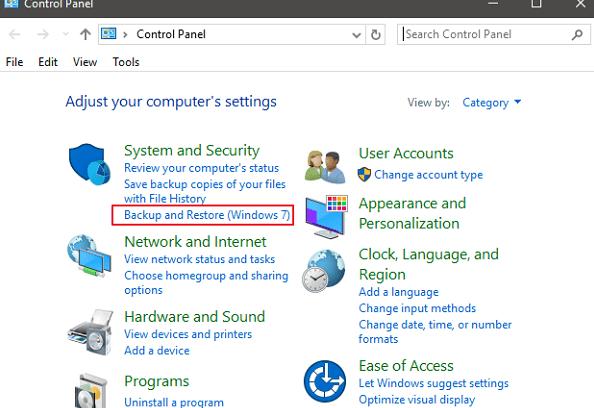Click the Programs disc icon
Image resolution: width=594 pixels, height=408 pixels.
(x=91, y=391)
